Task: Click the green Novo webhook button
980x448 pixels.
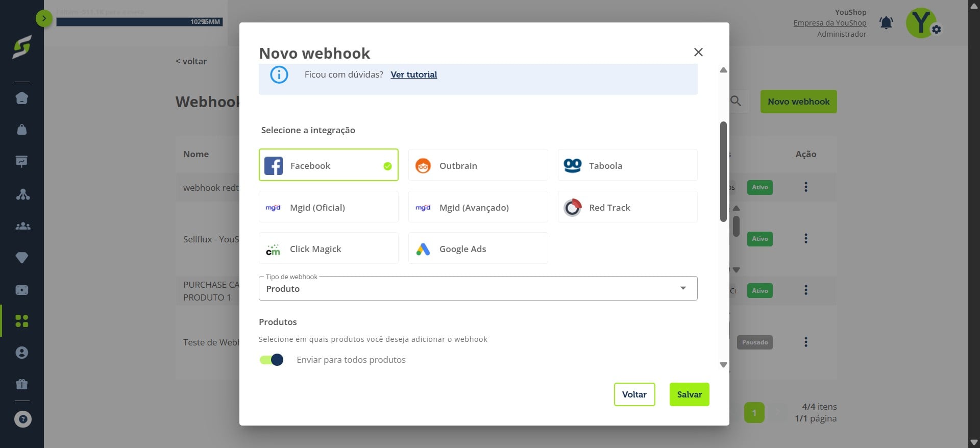Action: pos(798,102)
